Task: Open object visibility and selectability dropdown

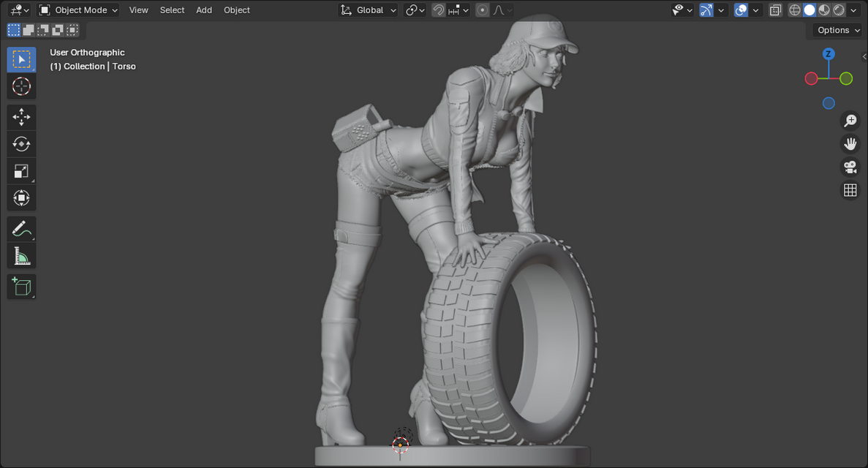Action: click(x=682, y=10)
